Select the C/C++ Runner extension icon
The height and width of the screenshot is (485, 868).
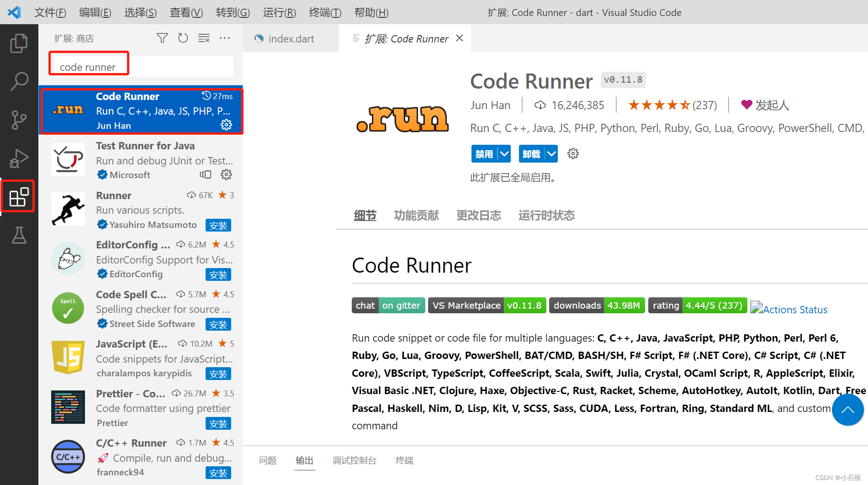(68, 457)
